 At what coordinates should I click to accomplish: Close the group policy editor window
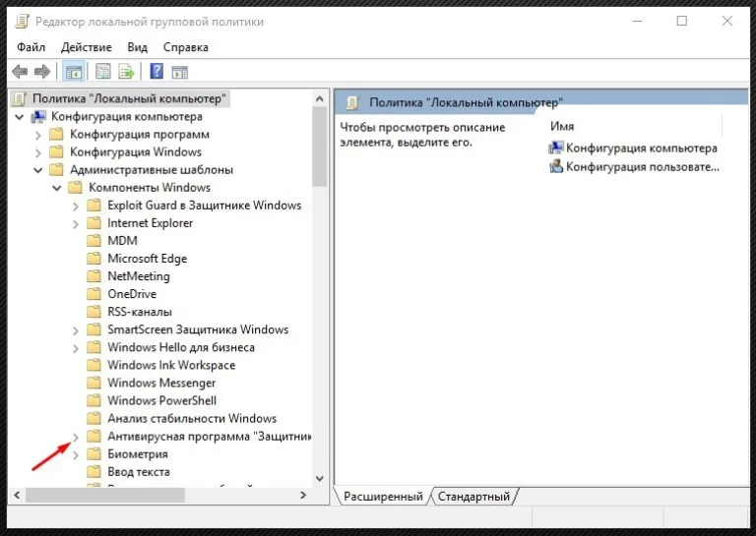727,21
